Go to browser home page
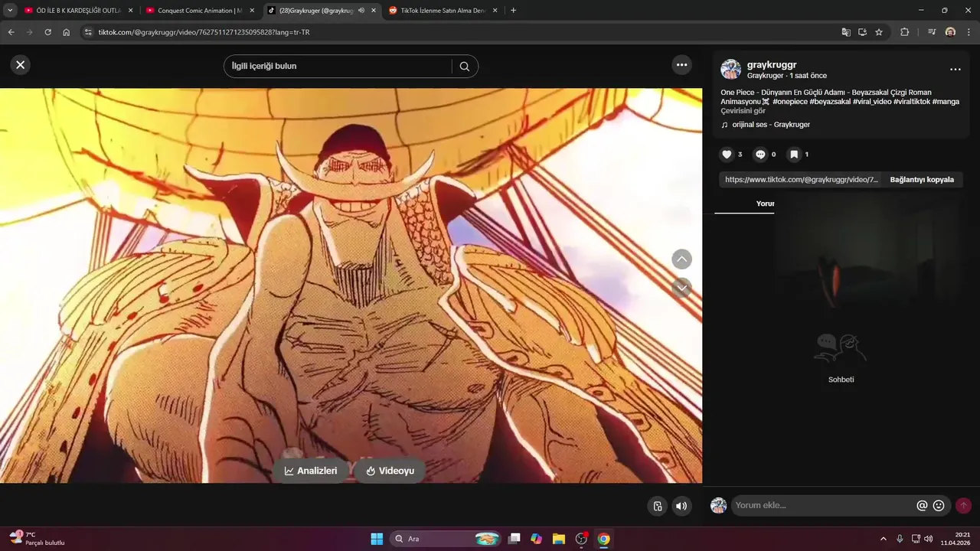 [x=67, y=32]
